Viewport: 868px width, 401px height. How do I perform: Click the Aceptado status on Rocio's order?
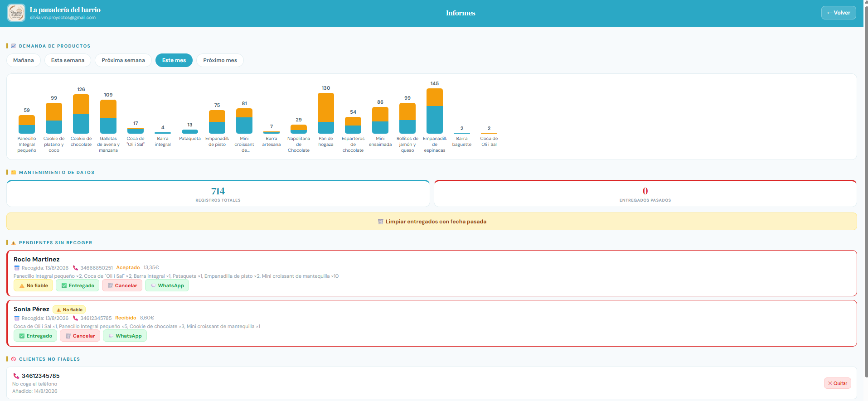(x=128, y=267)
